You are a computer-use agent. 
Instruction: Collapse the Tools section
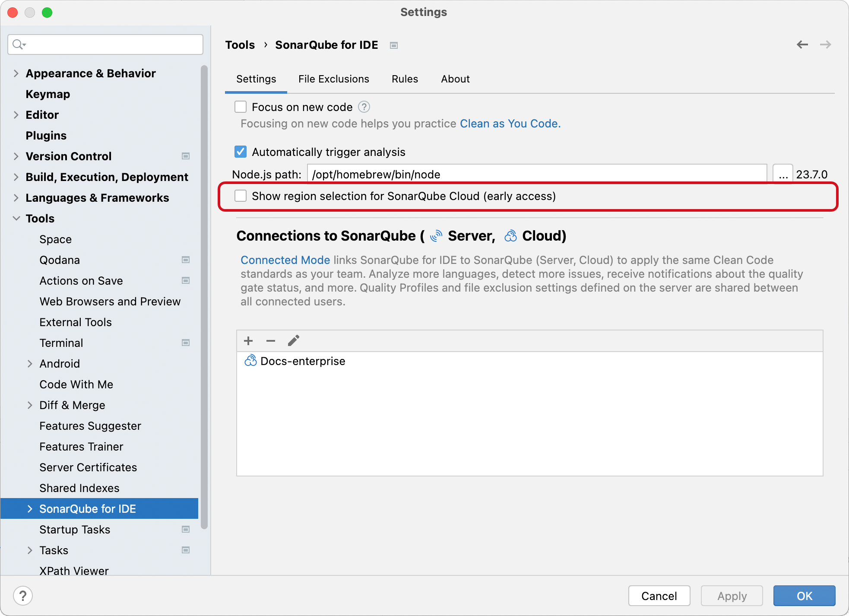coord(16,218)
